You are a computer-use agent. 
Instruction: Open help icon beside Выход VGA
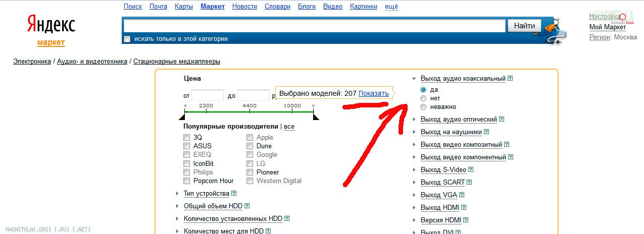point(461,195)
